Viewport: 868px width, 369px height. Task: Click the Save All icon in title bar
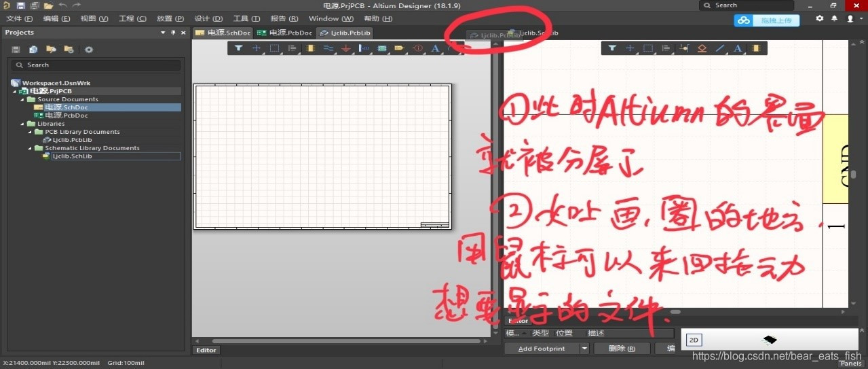click(35, 5)
